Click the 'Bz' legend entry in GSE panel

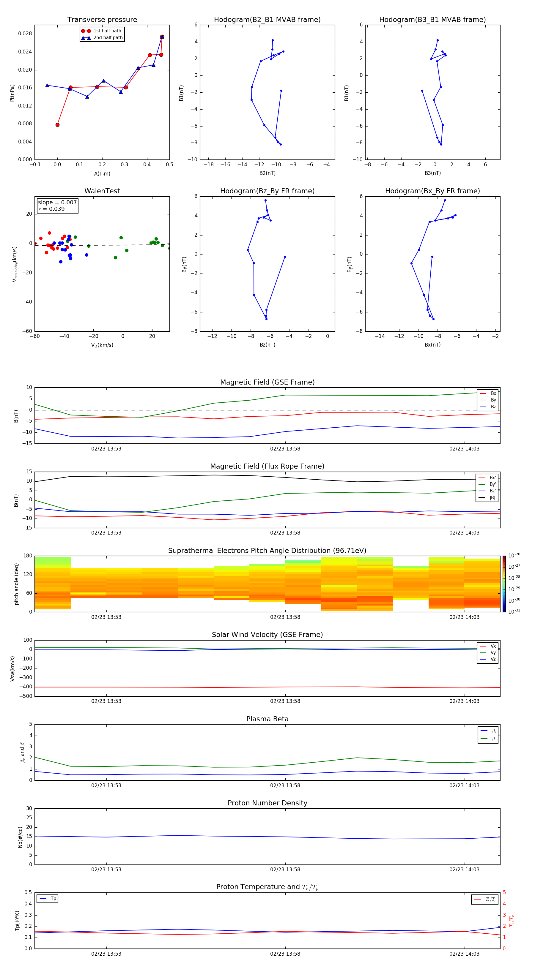pyautogui.click(x=488, y=407)
